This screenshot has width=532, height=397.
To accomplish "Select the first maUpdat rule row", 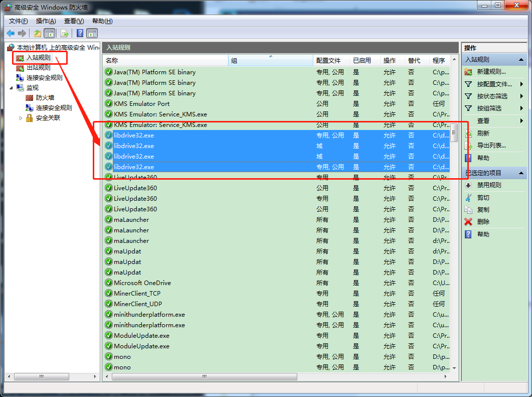I will [x=277, y=251].
